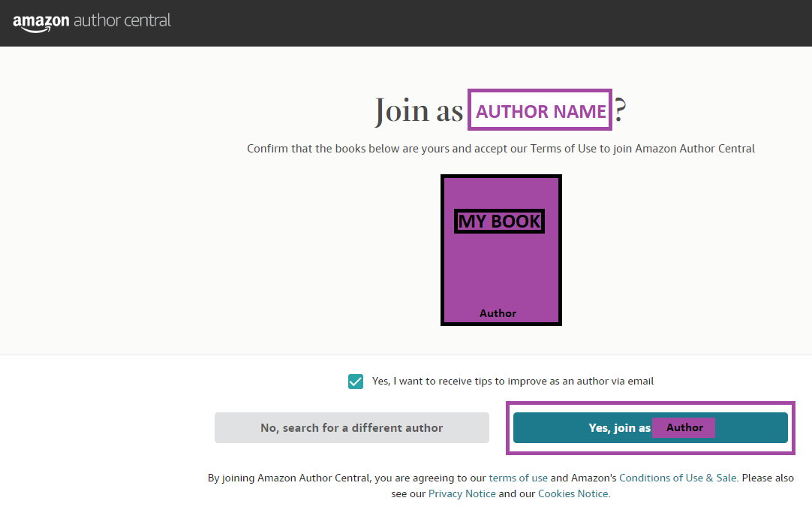This screenshot has height=525, width=812.
Task: Click the MY BOOK title on the cover
Action: (499, 222)
